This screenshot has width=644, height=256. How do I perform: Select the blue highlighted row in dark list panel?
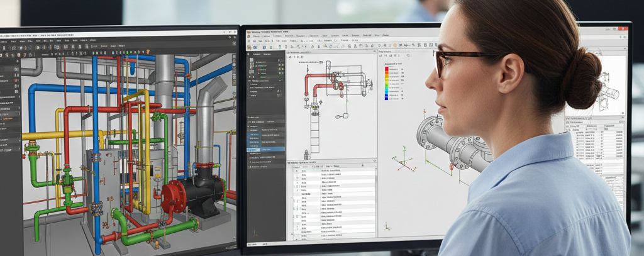point(265,150)
